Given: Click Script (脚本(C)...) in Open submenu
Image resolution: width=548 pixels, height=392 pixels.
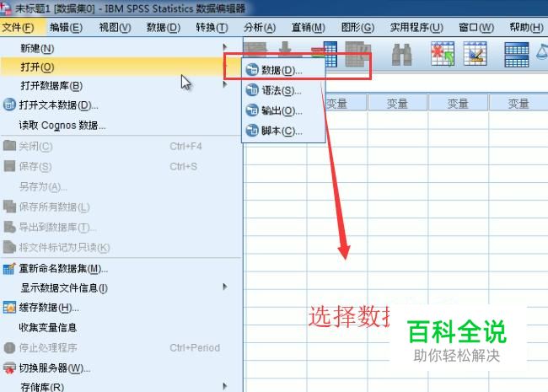Looking at the screenshot, I should [x=283, y=131].
